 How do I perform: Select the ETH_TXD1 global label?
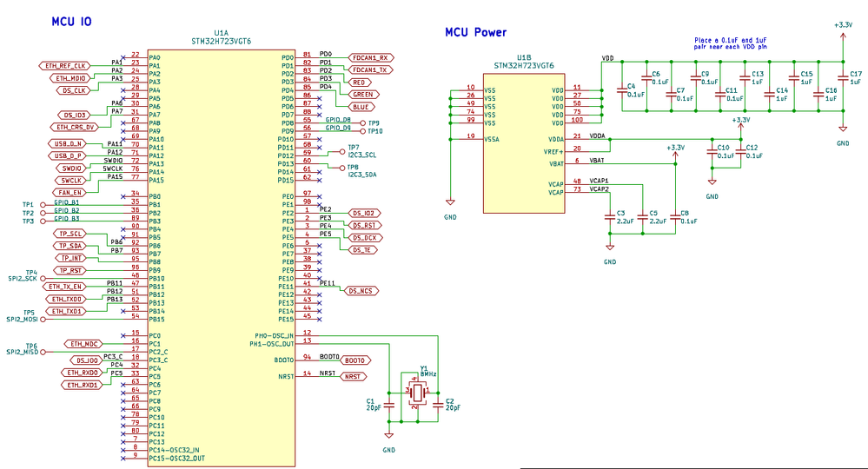click(67, 312)
